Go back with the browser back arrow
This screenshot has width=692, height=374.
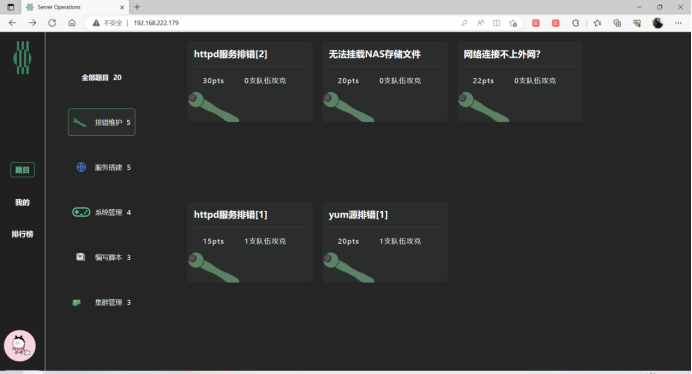click(12, 23)
